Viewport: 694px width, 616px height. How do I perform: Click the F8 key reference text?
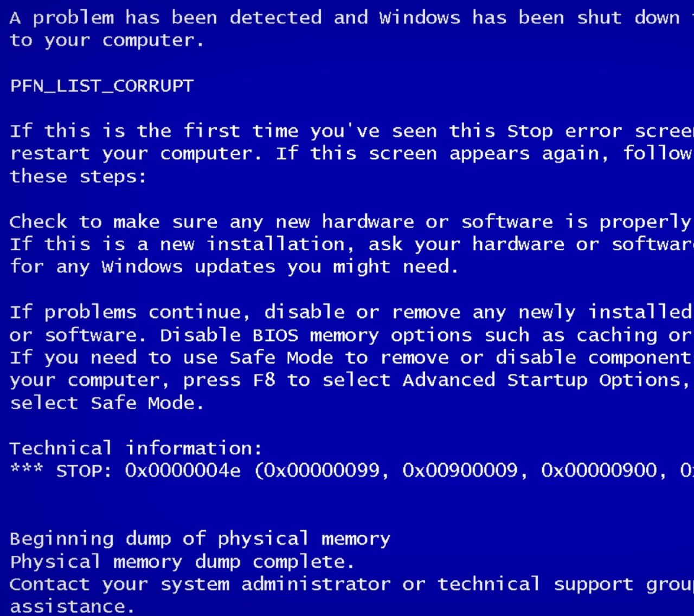pyautogui.click(x=264, y=380)
